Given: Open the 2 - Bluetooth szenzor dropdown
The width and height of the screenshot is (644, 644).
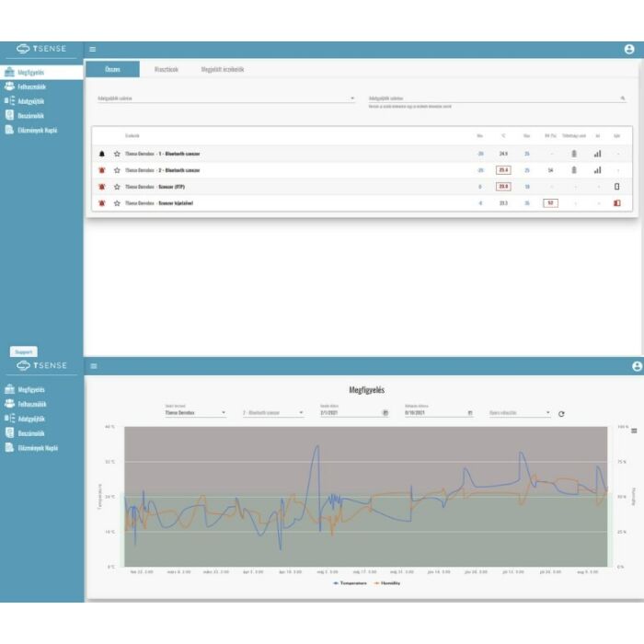Looking at the screenshot, I should [x=271, y=413].
